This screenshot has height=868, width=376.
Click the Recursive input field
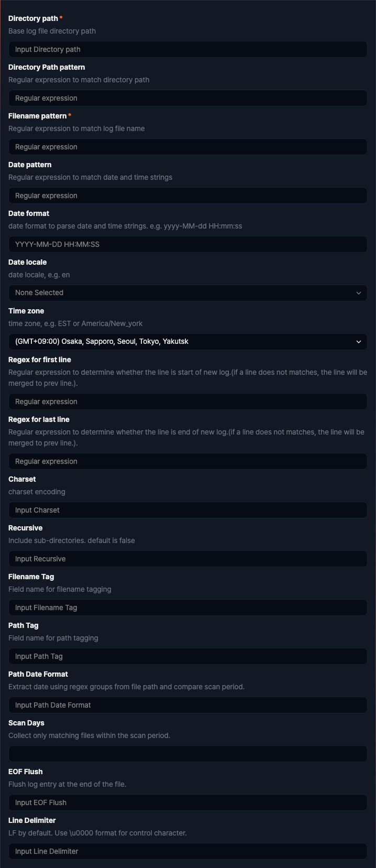[187, 558]
